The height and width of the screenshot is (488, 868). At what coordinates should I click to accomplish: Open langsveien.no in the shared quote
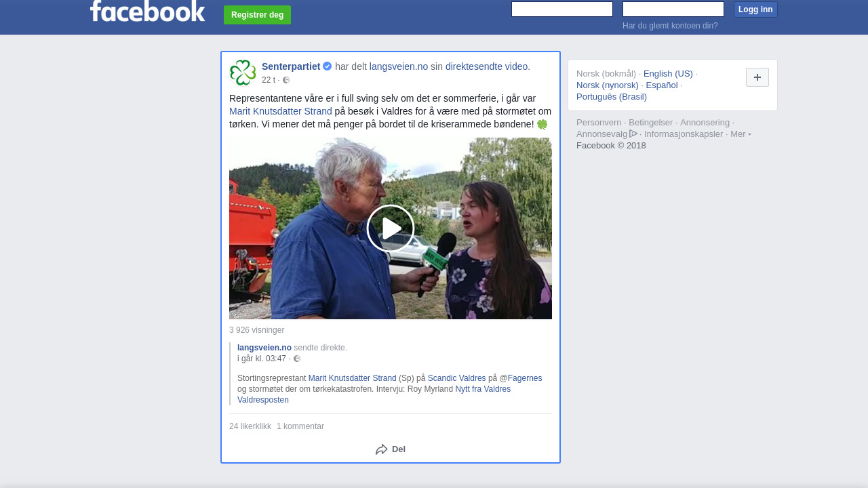click(x=264, y=348)
